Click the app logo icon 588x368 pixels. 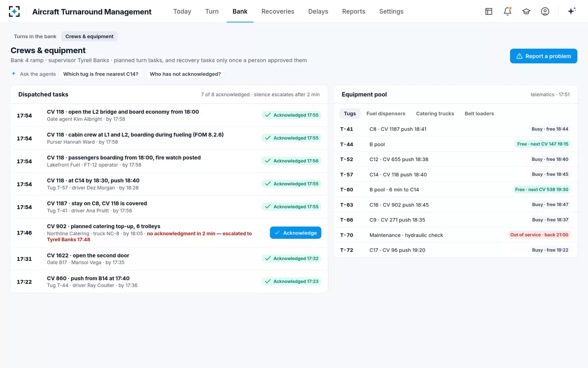(14, 11)
